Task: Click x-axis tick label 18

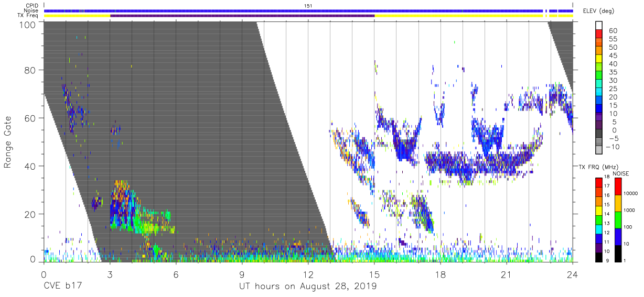Action: point(441,275)
